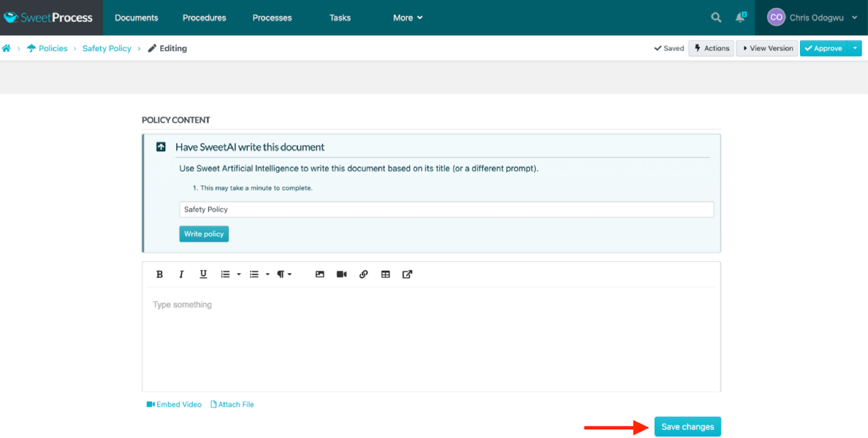Click the insert image icon
The image size is (868, 438).
320,274
